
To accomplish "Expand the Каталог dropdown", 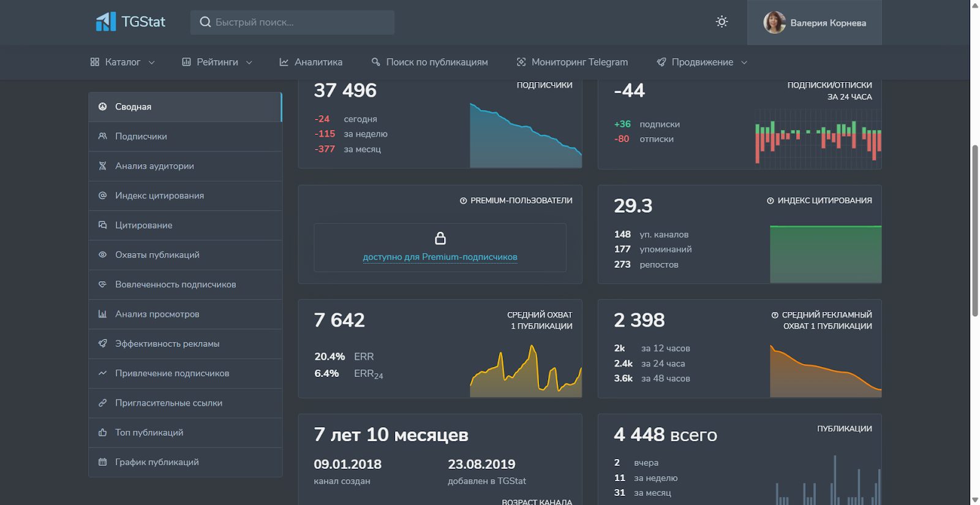I will click(x=123, y=62).
